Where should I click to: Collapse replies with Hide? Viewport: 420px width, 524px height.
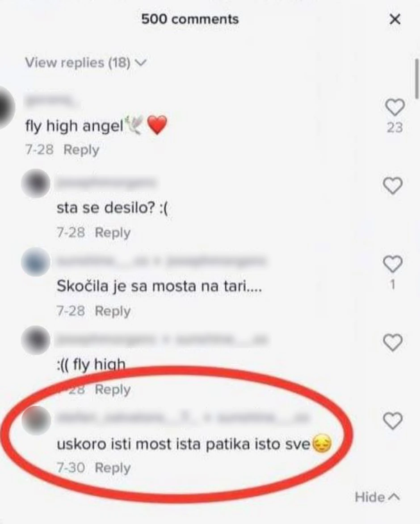point(377,497)
